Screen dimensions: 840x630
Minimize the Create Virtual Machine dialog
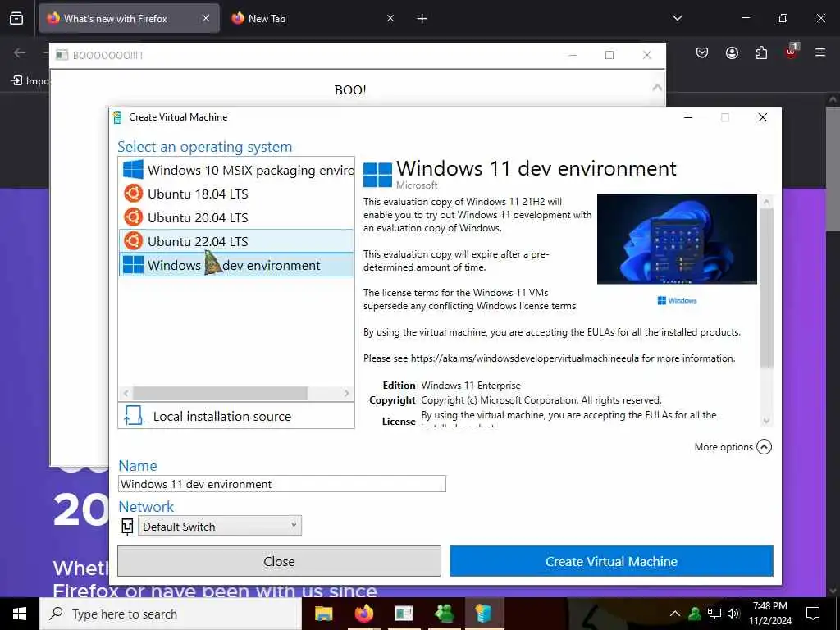(x=688, y=117)
